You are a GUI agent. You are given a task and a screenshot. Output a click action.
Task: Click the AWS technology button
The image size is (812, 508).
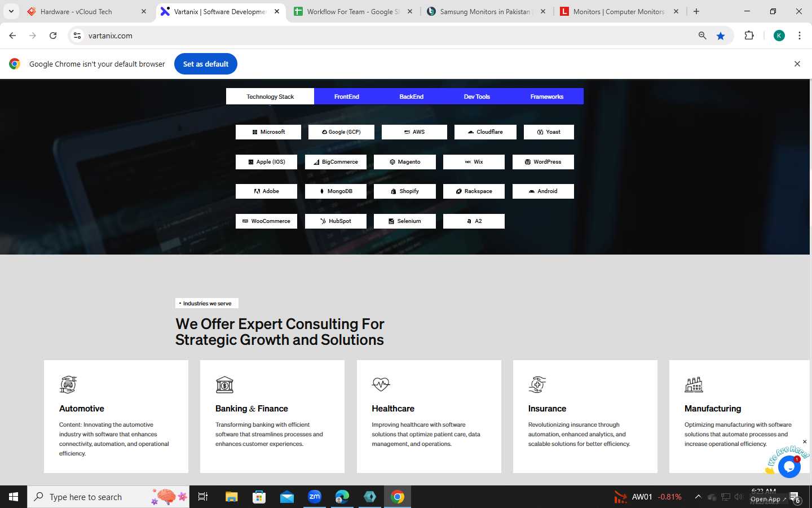[x=414, y=132]
